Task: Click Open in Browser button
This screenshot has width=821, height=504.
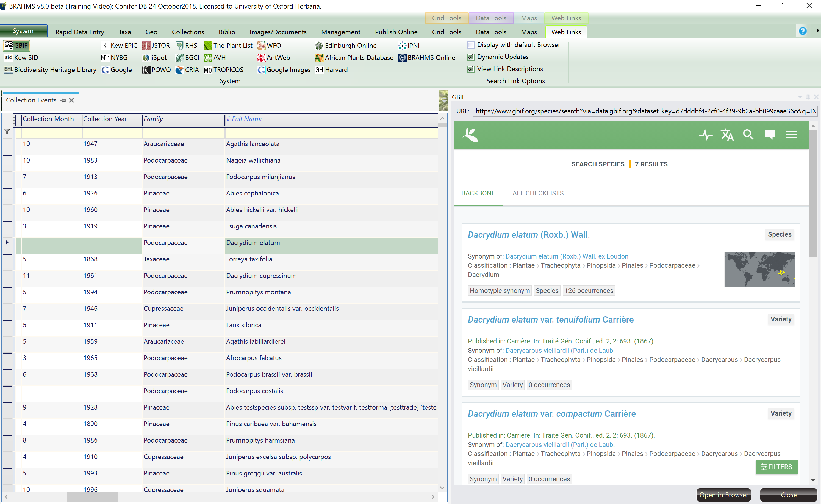Action: [x=723, y=495]
